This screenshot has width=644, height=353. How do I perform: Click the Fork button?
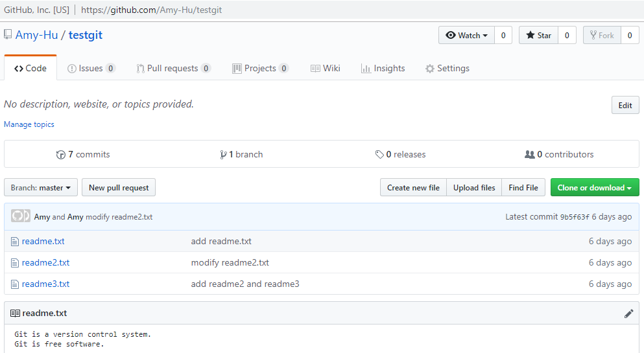pyautogui.click(x=602, y=35)
